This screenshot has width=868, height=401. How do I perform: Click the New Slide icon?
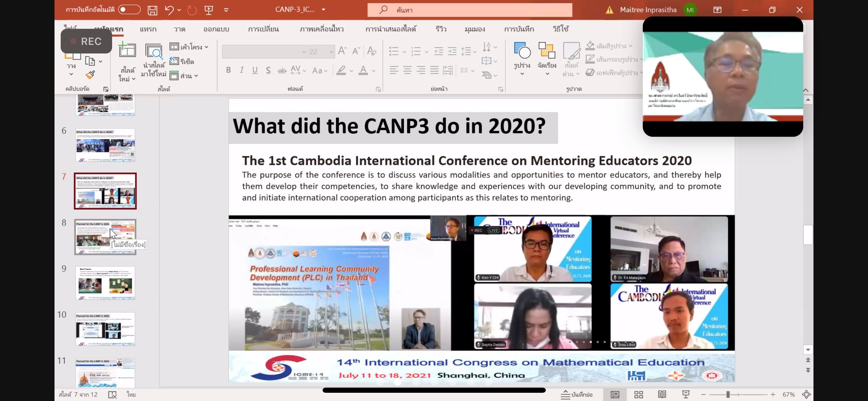tap(127, 51)
